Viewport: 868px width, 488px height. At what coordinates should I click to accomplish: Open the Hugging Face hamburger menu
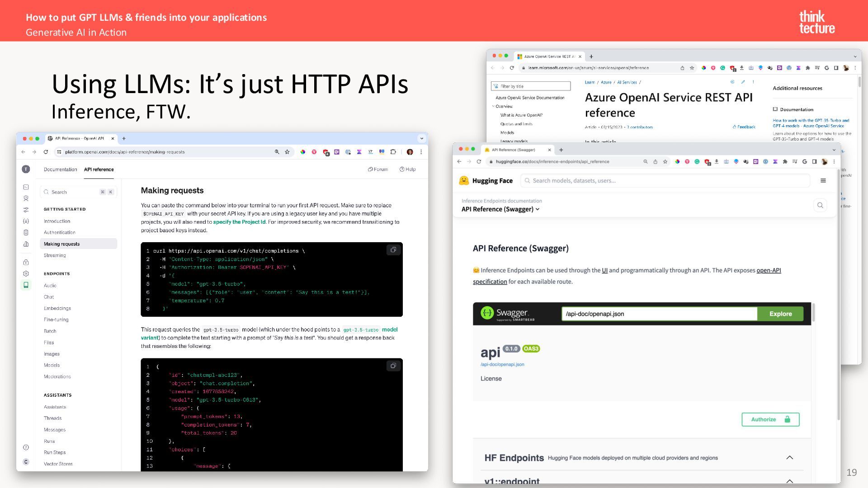click(823, 180)
